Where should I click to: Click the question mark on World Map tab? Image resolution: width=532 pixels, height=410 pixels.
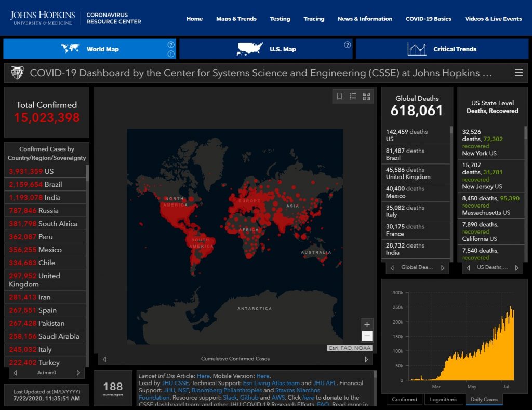coord(171,45)
